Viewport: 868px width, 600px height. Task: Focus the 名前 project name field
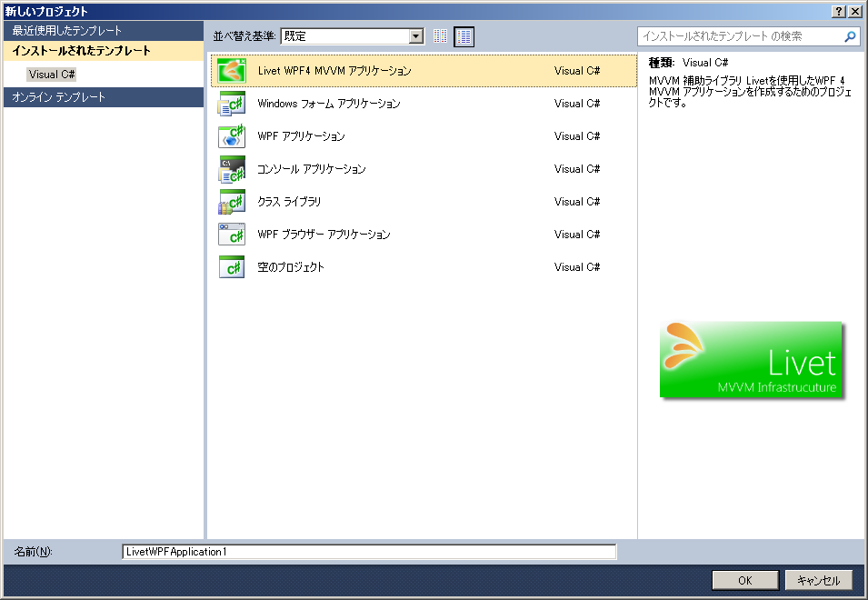[x=369, y=552]
